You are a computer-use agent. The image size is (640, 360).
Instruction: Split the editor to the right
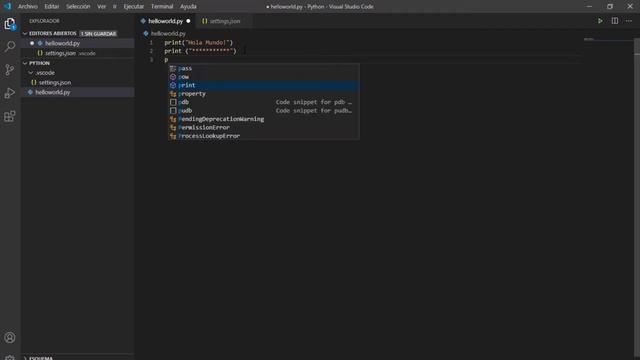pyautogui.click(x=614, y=21)
